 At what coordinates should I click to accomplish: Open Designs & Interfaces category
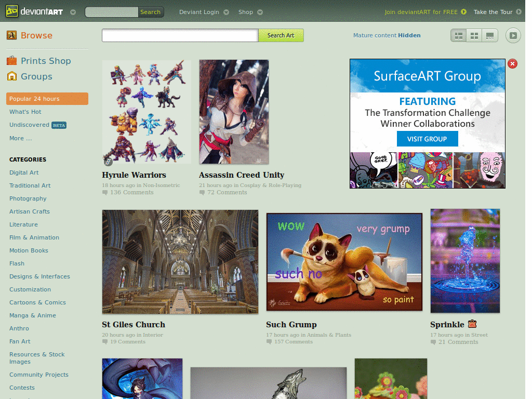coord(39,276)
